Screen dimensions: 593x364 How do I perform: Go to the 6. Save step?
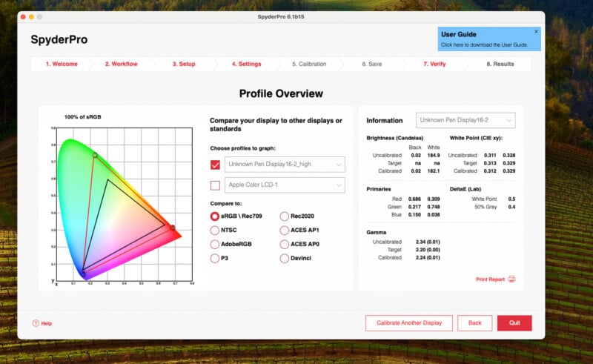pyautogui.click(x=372, y=64)
